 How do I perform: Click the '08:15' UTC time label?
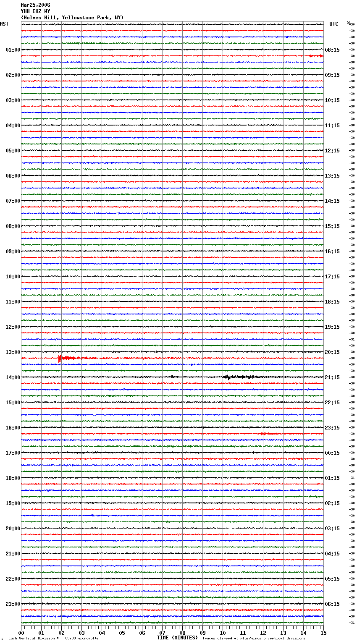(x=332, y=50)
